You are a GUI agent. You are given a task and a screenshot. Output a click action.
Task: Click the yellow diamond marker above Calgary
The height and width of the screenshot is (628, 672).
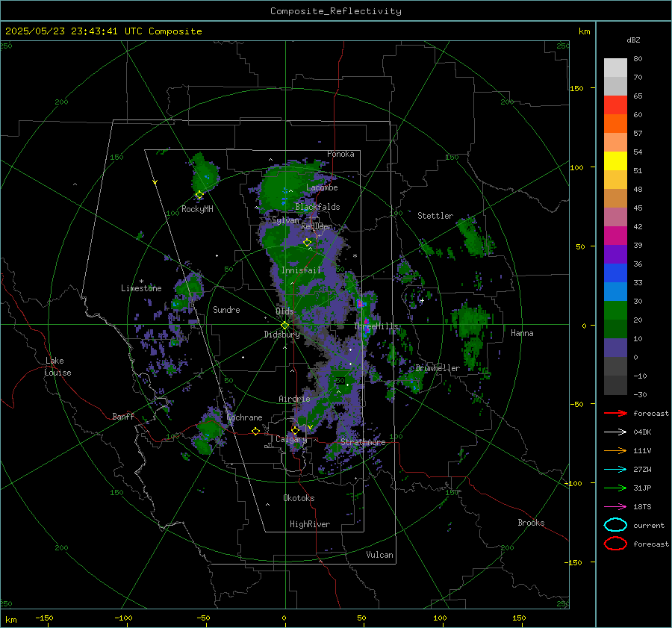coord(295,430)
